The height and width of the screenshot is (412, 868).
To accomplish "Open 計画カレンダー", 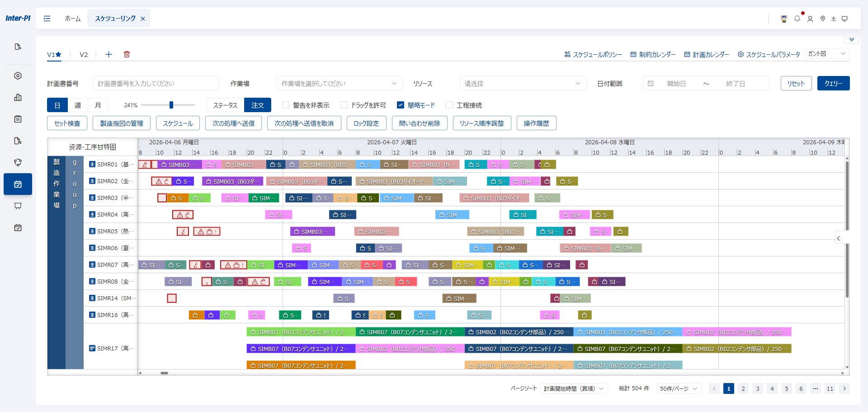I will (x=707, y=54).
